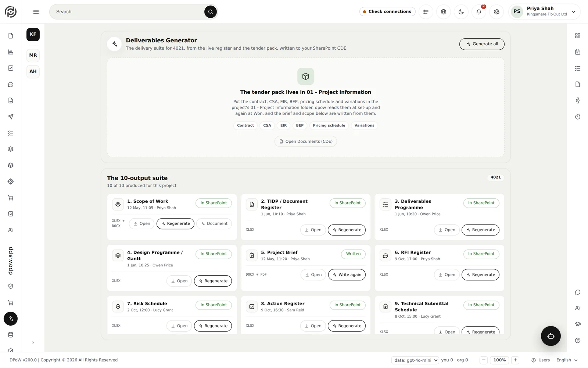This screenshot has width=588, height=368.
Task: Open the target icon in left sidebar
Action: click(x=11, y=181)
